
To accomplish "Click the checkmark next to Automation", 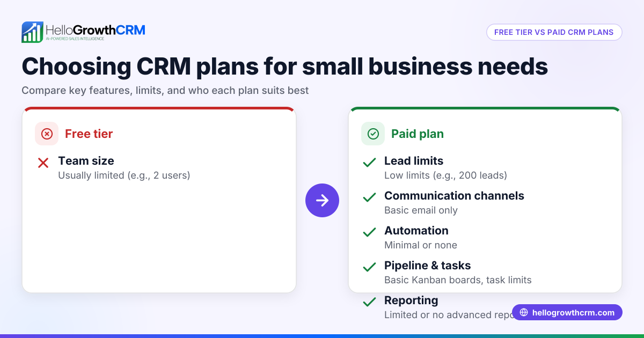I will (369, 232).
